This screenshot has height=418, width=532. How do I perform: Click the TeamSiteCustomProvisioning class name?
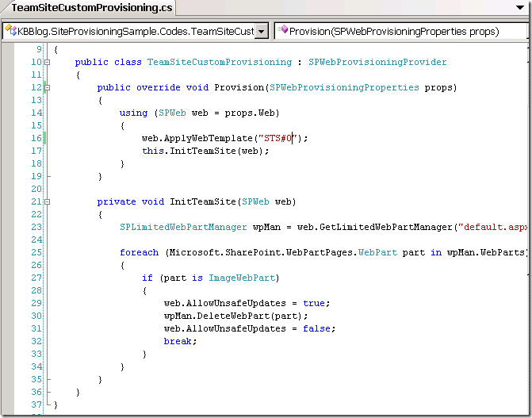pyautogui.click(x=219, y=62)
